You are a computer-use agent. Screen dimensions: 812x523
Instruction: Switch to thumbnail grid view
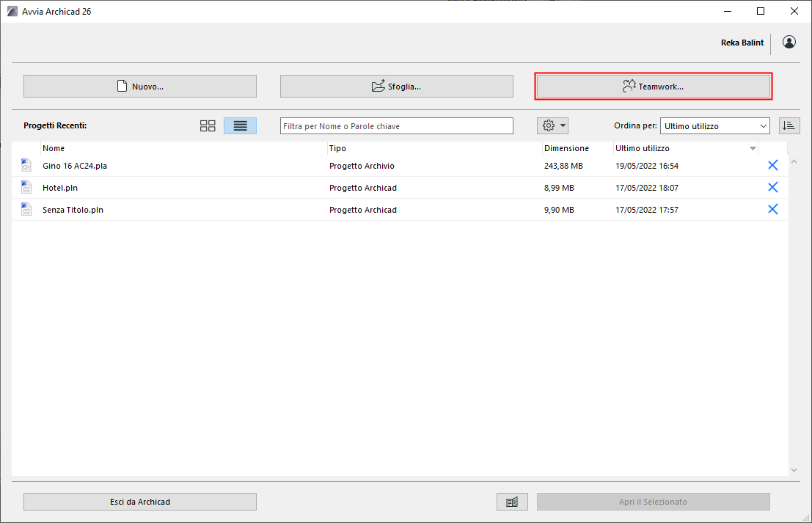(x=208, y=126)
